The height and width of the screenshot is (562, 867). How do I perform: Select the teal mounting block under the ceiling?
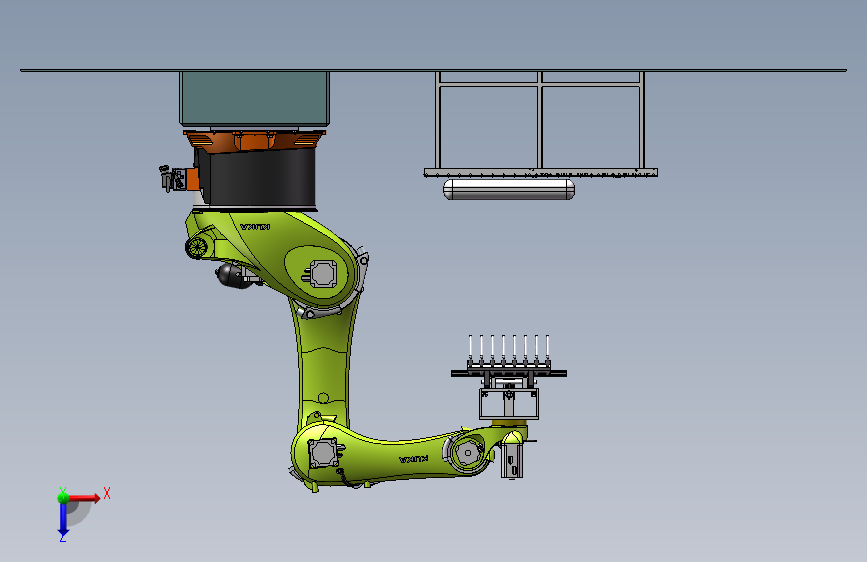point(254,98)
